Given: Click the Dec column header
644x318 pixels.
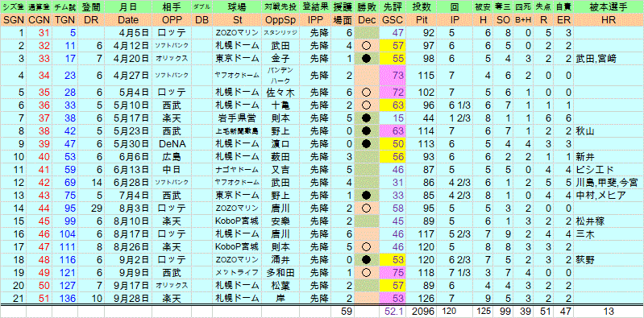Looking at the screenshot, I should 368,19.
